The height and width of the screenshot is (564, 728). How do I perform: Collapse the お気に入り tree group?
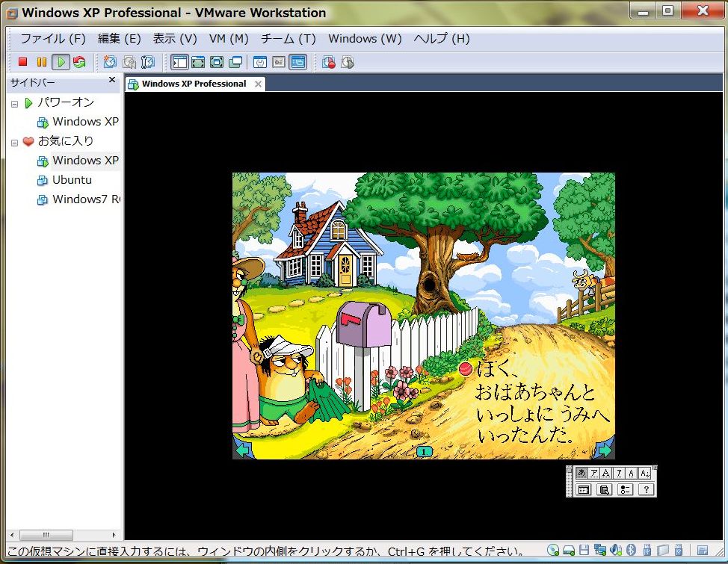[15, 143]
